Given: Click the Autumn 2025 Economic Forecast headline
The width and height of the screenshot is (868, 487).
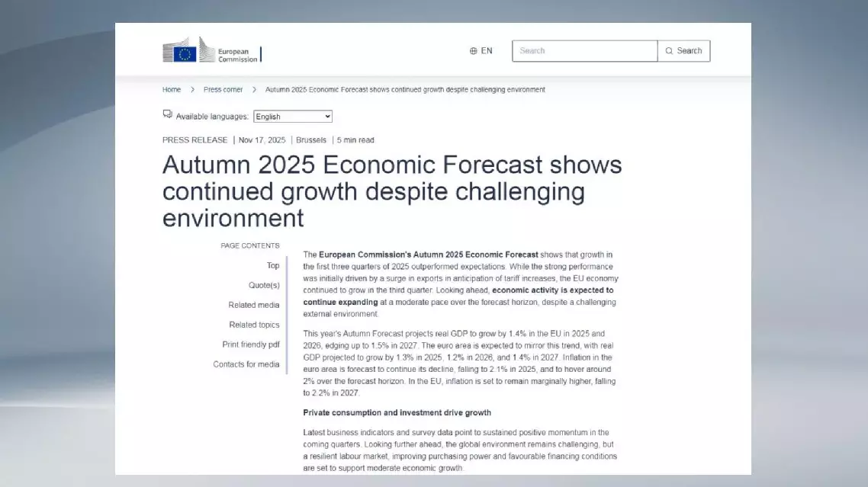Looking at the screenshot, I should (x=392, y=191).
